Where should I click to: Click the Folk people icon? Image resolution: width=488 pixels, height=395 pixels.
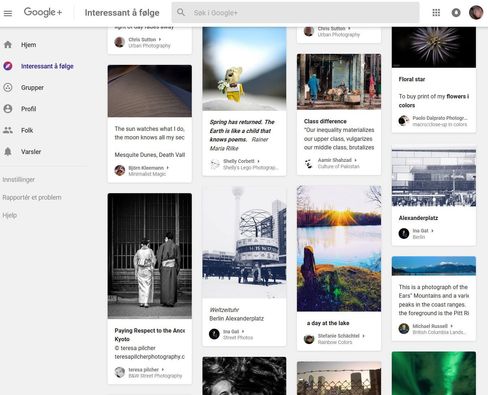[x=8, y=130]
